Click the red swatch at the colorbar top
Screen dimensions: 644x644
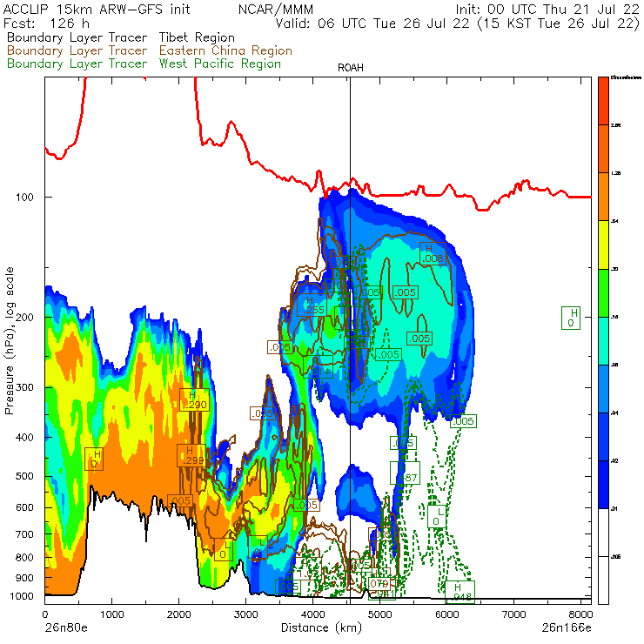(603, 101)
